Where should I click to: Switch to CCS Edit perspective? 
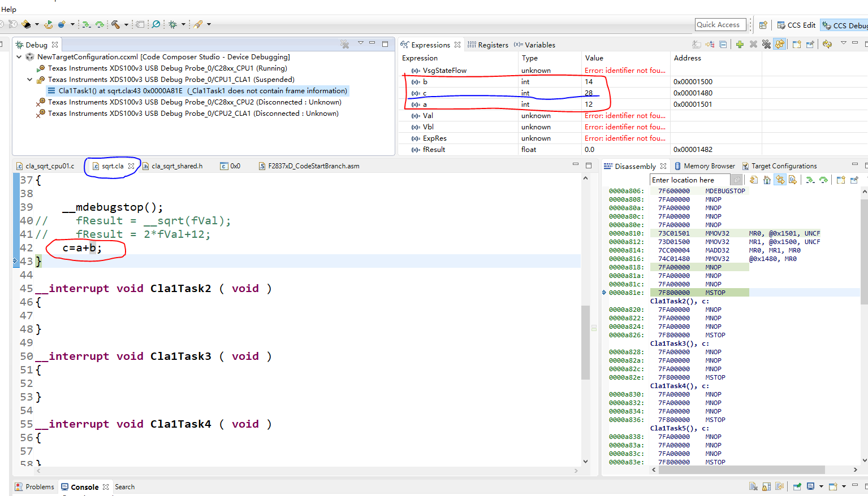pyautogui.click(x=796, y=25)
